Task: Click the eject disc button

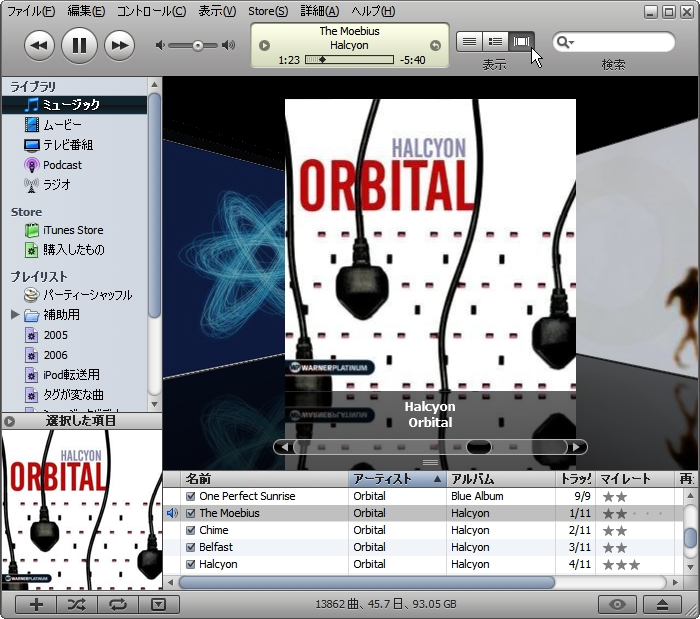Action: 662,605
